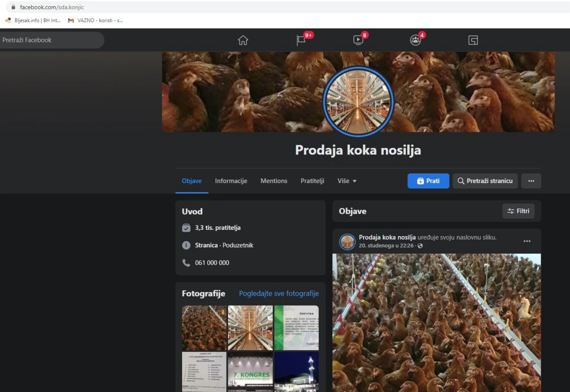Click the 3,3 tis. pratitelja text
Viewport: 570px width, 392px height.
click(218, 228)
